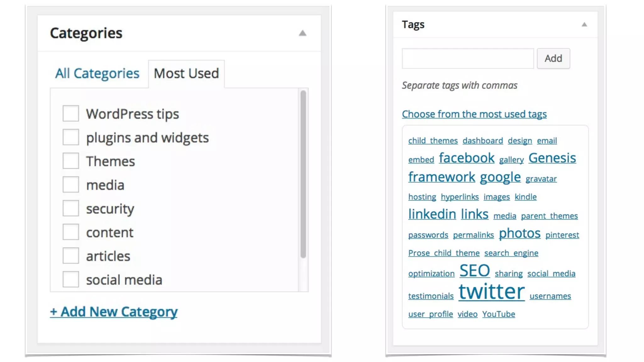644x362 pixels.
Task: Select the twitter tag
Action: (x=491, y=292)
